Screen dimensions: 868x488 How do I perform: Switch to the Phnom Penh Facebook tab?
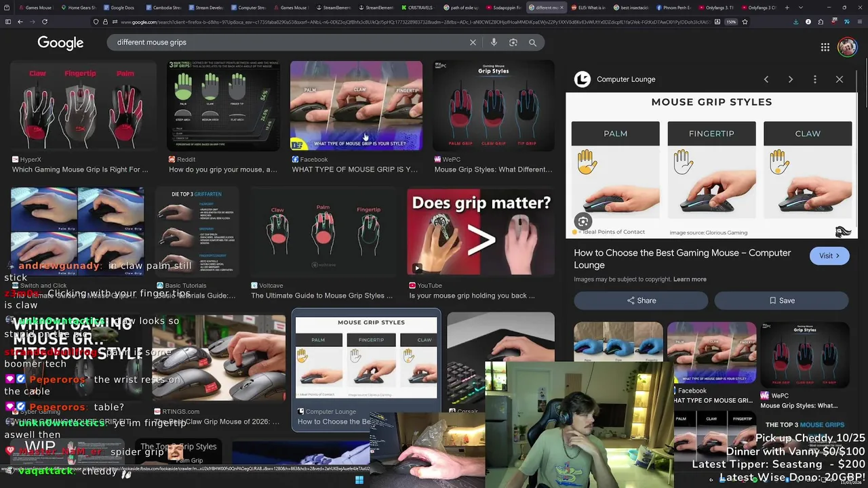tap(673, 7)
